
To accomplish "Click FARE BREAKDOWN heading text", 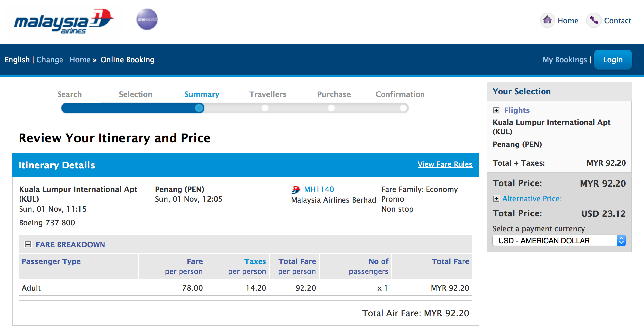I will click(x=70, y=245).
